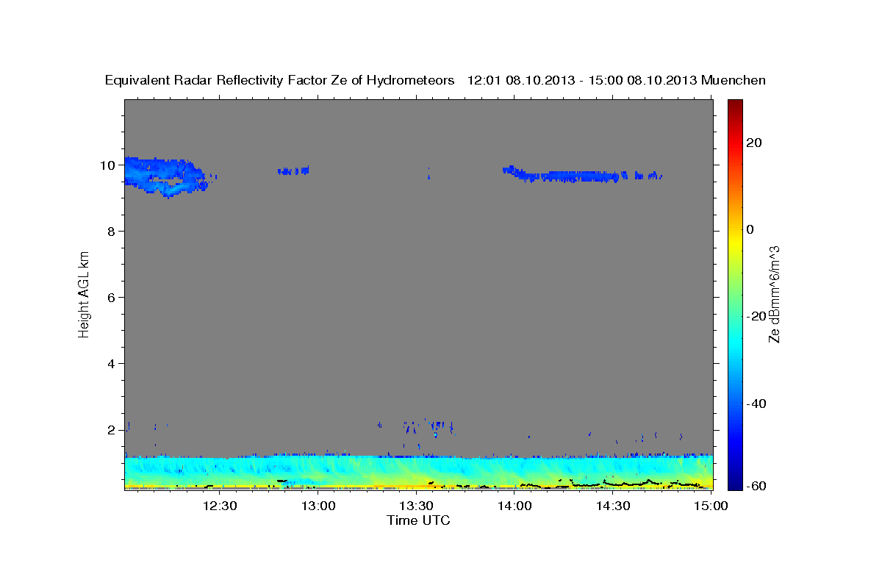This screenshot has height=588, width=882.
Task: Click the date range text ending in 'Muenchen'
Action: coord(617,80)
